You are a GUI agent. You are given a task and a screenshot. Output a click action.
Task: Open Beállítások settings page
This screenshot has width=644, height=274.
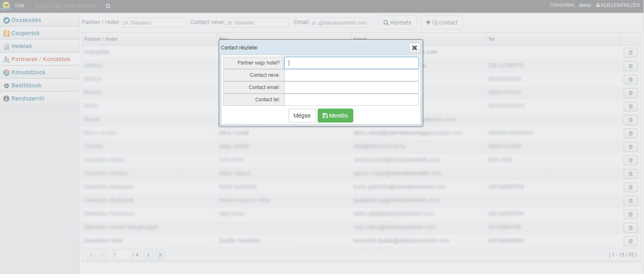point(26,85)
